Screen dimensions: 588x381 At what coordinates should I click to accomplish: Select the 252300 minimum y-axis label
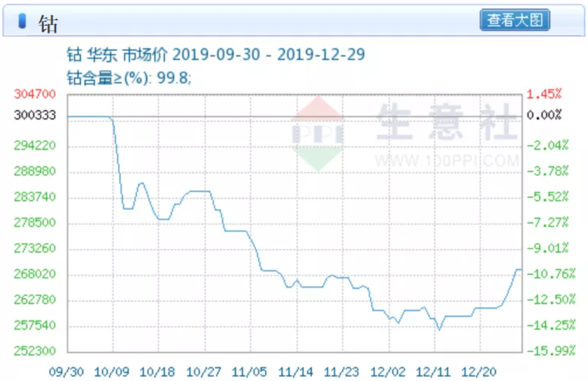tap(35, 351)
